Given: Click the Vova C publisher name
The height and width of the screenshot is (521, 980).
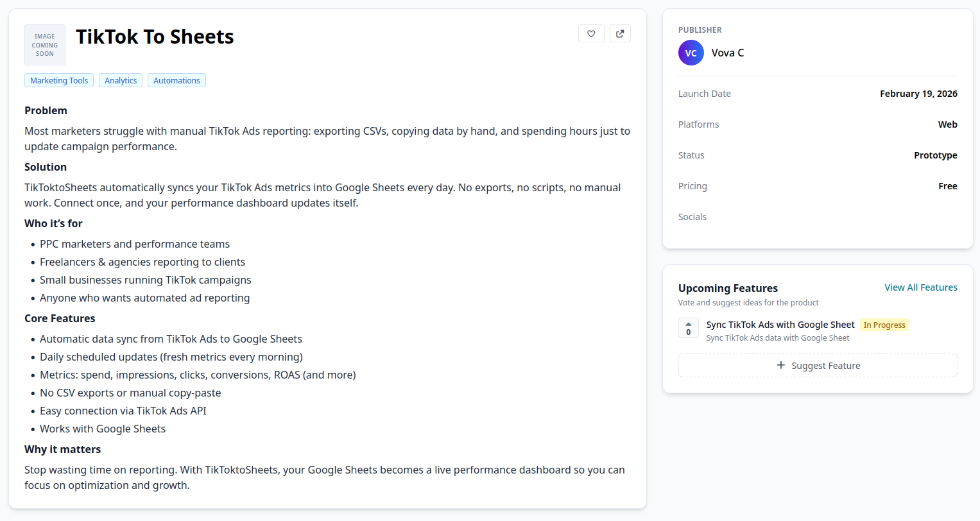Looking at the screenshot, I should [727, 53].
